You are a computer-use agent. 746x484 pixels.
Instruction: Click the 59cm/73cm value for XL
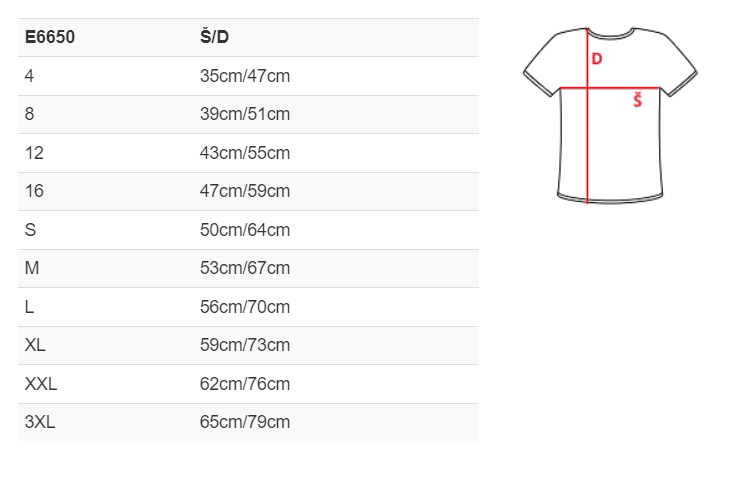pyautogui.click(x=245, y=345)
